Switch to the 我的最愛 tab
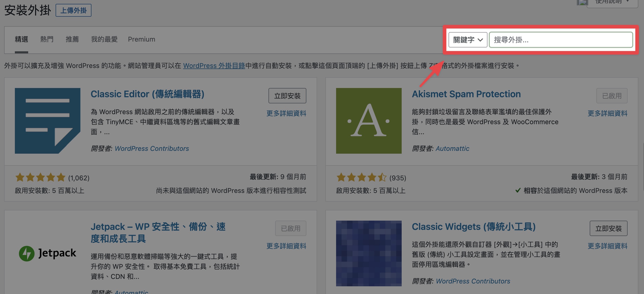This screenshot has width=644, height=294. [x=104, y=39]
